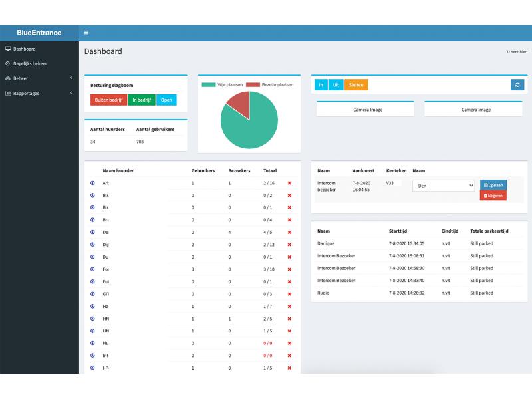Toggle the Bezette plaatsen legend swatch

pos(253,85)
